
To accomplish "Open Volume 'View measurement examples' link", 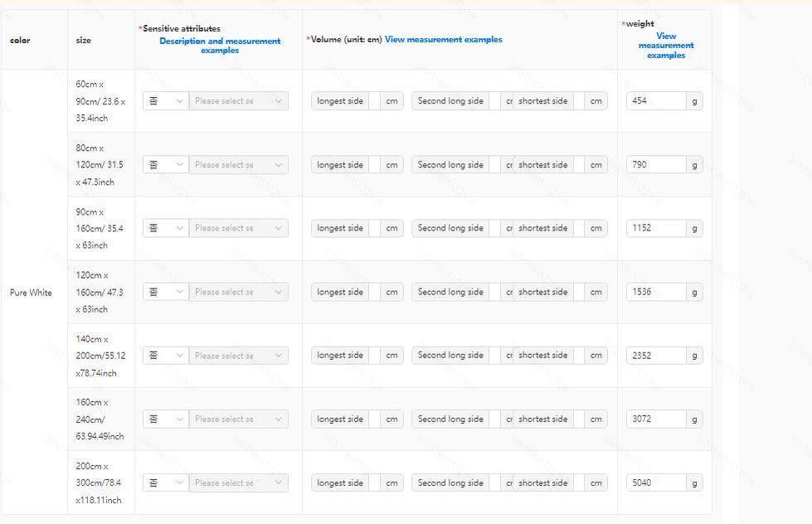I will pos(443,39).
